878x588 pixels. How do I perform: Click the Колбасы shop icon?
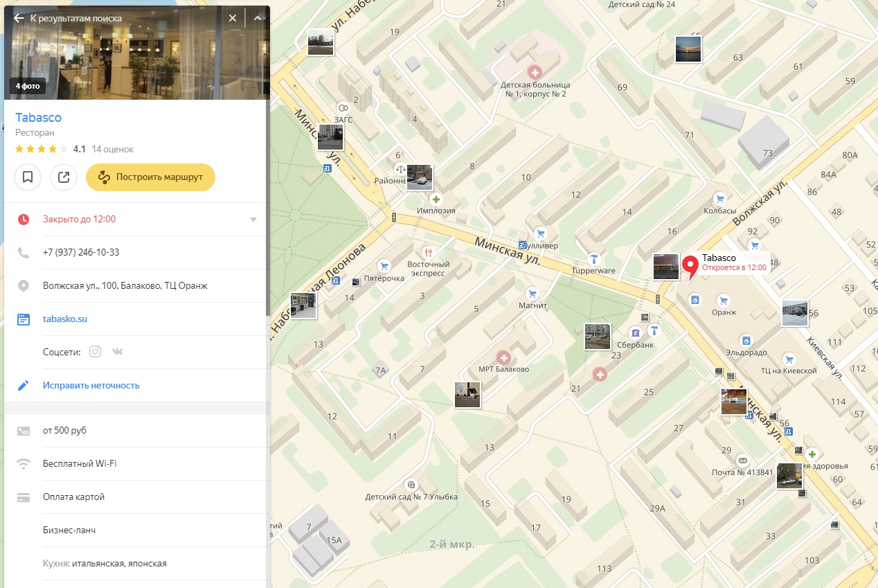(x=719, y=198)
